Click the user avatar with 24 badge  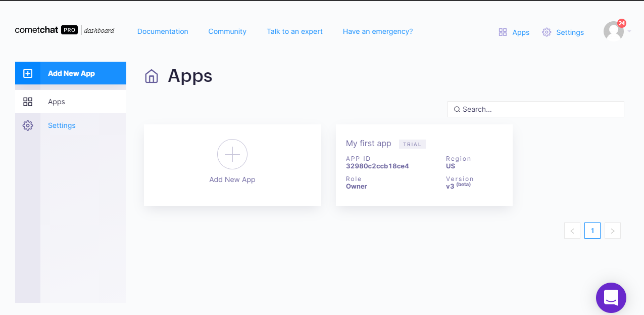coord(614,31)
